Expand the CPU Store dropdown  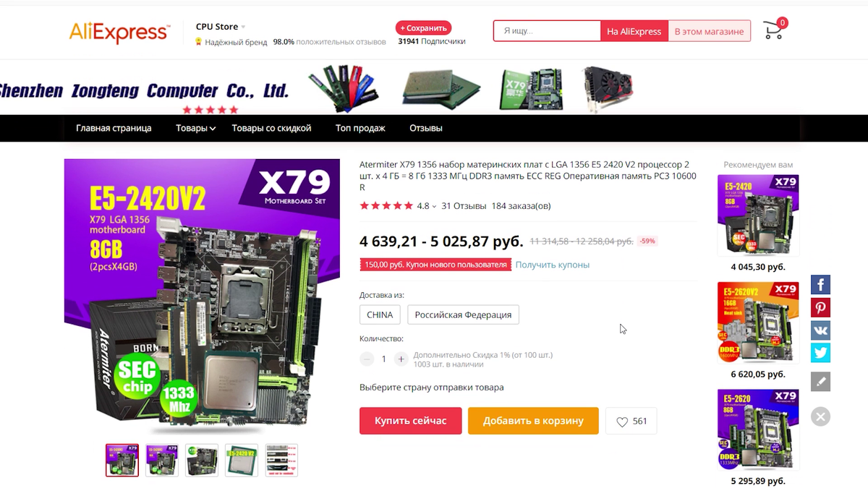pyautogui.click(x=221, y=27)
